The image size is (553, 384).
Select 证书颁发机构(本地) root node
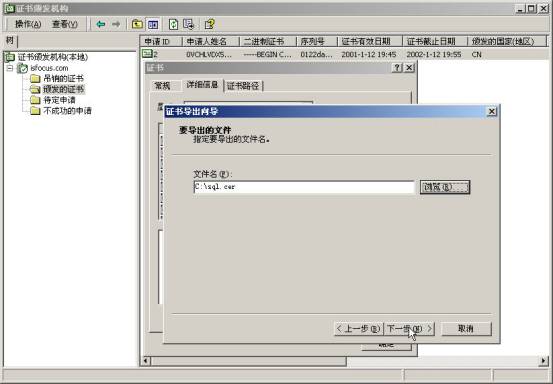(x=53, y=57)
